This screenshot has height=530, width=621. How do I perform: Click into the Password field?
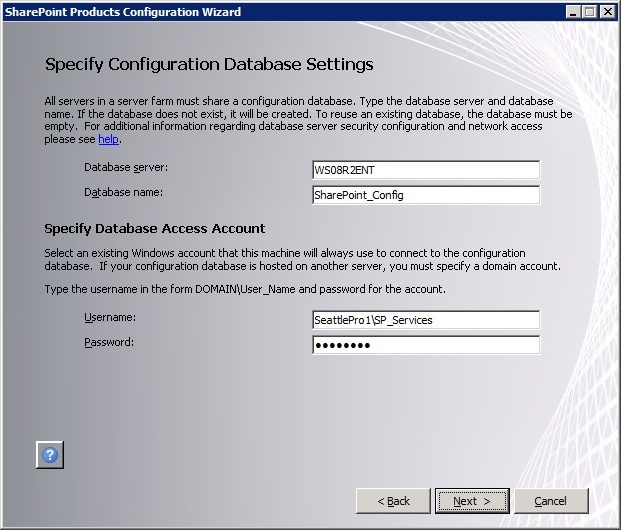click(x=425, y=345)
